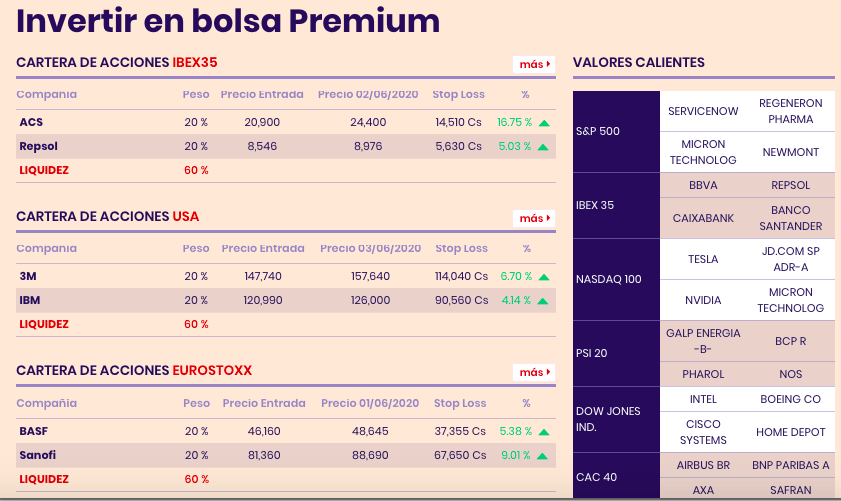
Task: Open the BOEING CO stock link
Action: click(790, 399)
